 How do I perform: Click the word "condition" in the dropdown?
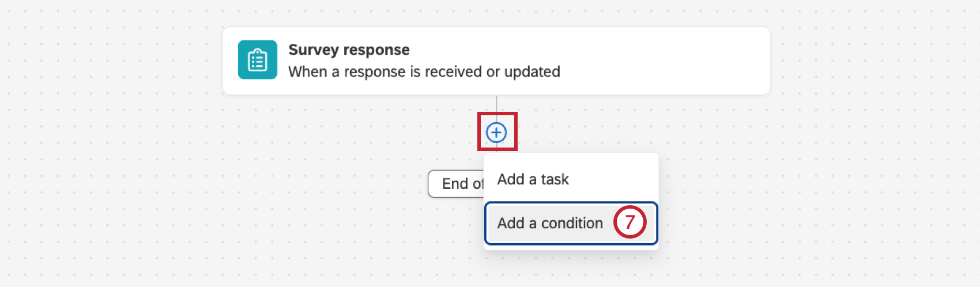(572, 223)
